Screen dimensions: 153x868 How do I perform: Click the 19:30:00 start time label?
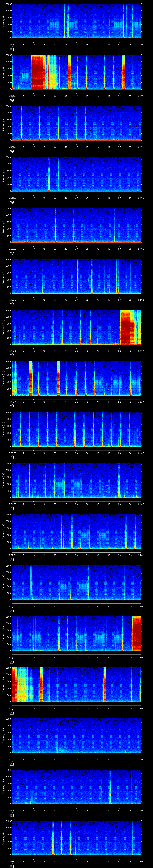(12, 453)
